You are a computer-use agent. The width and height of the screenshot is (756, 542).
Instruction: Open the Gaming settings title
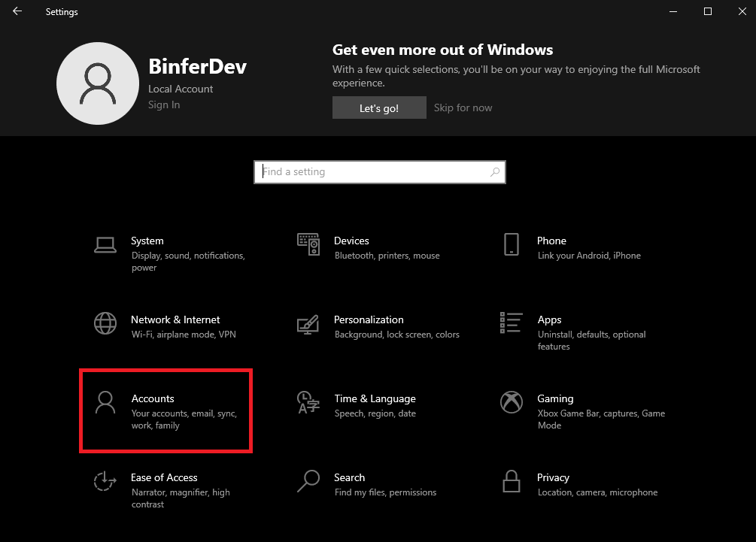555,399
